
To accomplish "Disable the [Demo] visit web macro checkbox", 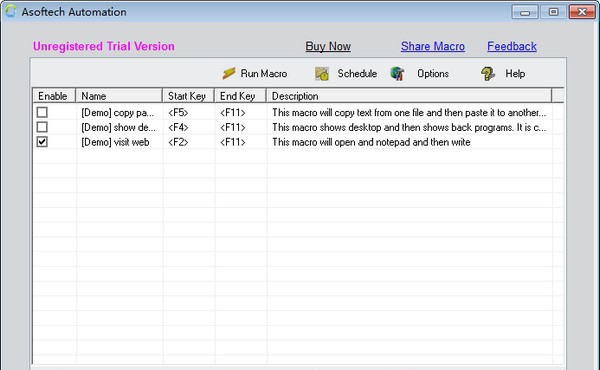I will tap(42, 142).
